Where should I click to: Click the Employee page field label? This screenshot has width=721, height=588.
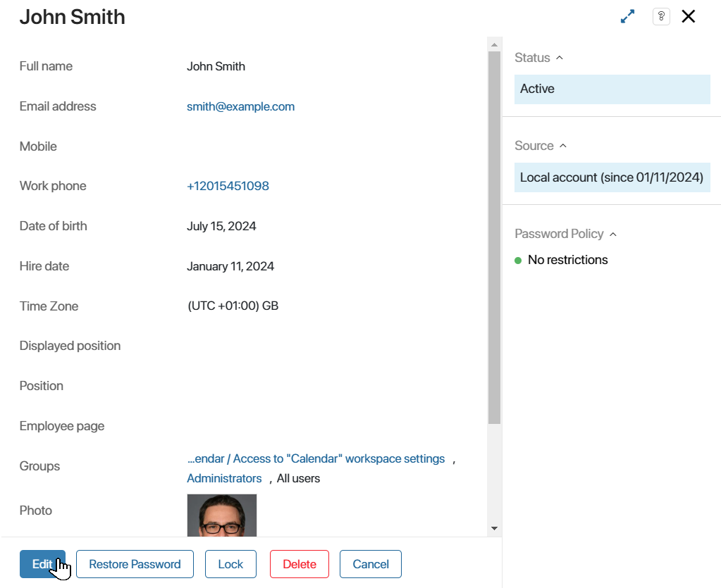[61, 426]
